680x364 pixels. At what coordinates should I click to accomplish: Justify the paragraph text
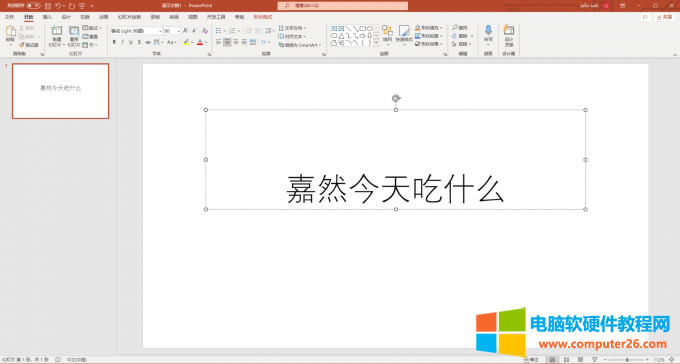(244, 42)
